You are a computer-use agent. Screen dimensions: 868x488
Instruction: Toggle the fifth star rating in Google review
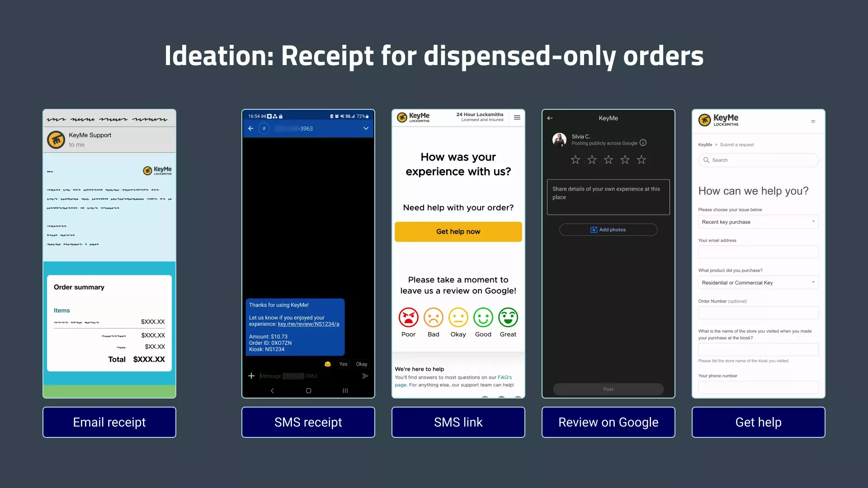click(641, 159)
